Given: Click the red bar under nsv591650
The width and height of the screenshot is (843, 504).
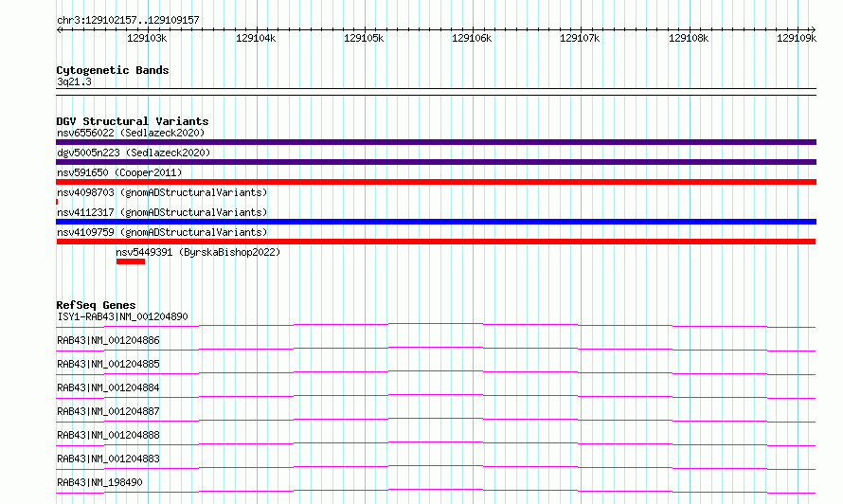Looking at the screenshot, I should coord(436,182).
